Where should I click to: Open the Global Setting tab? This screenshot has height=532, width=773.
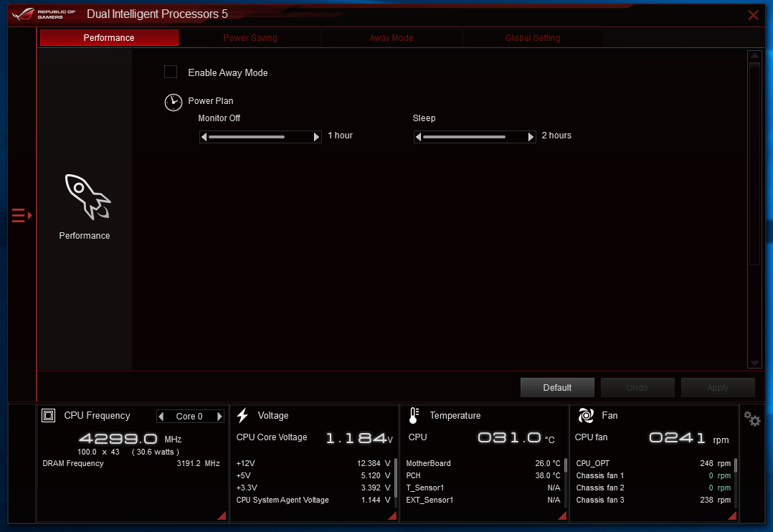point(532,37)
